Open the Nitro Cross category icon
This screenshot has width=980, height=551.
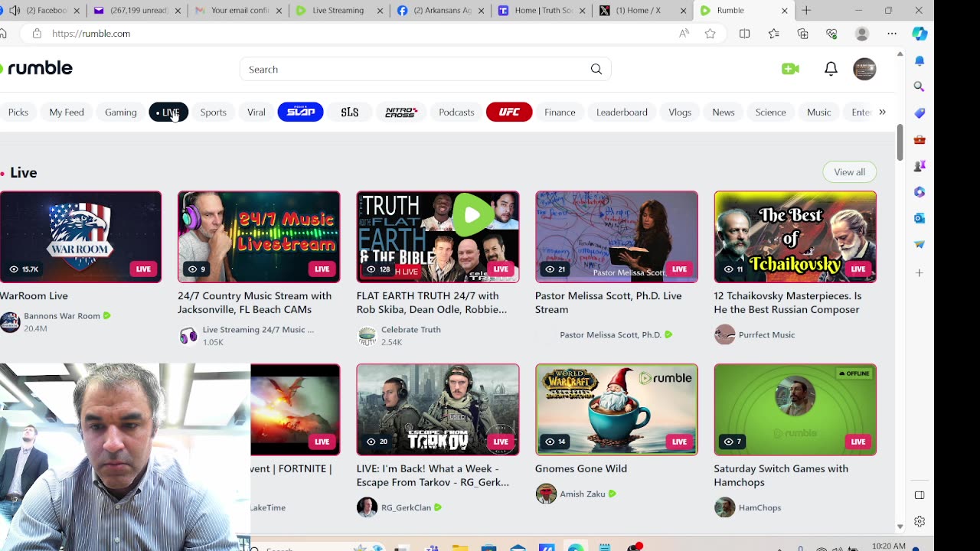tap(401, 112)
